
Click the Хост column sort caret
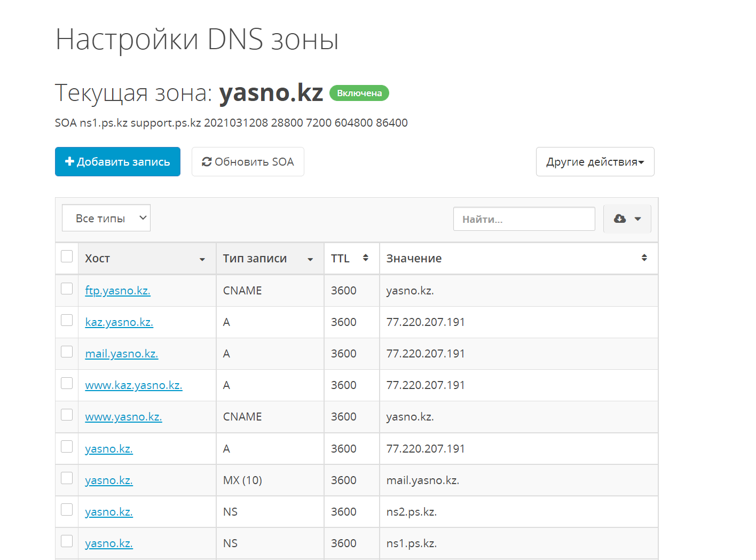click(202, 259)
